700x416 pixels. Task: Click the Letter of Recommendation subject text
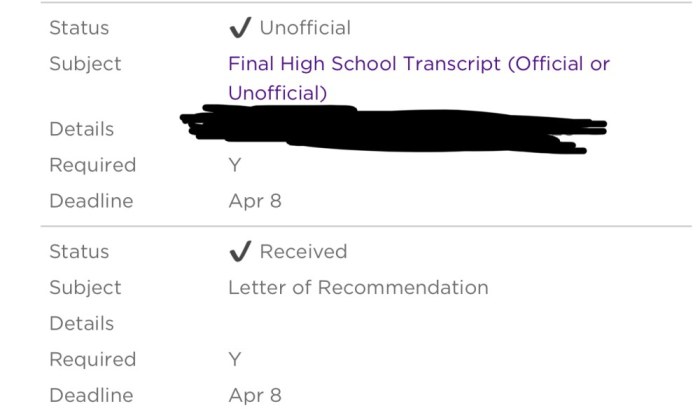click(x=358, y=288)
